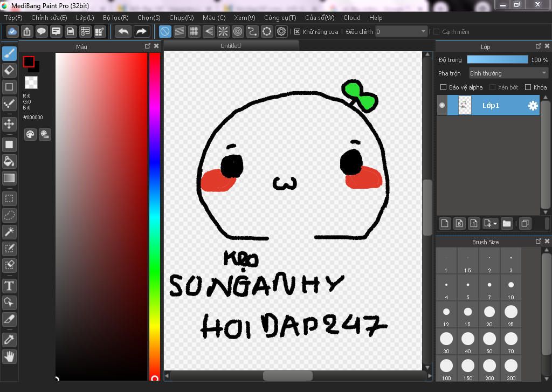Open the Bộ lọc(R) menu
The height and width of the screenshot is (392, 552).
point(115,18)
